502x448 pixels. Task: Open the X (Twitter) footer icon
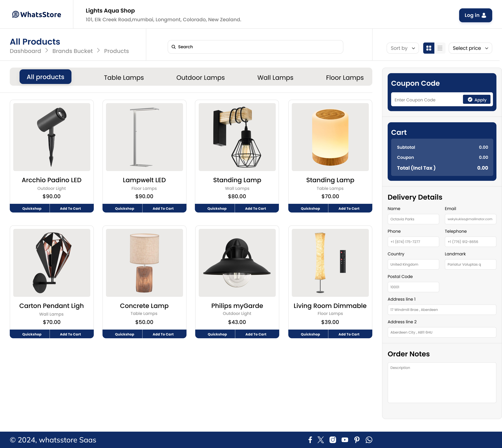[321, 440]
